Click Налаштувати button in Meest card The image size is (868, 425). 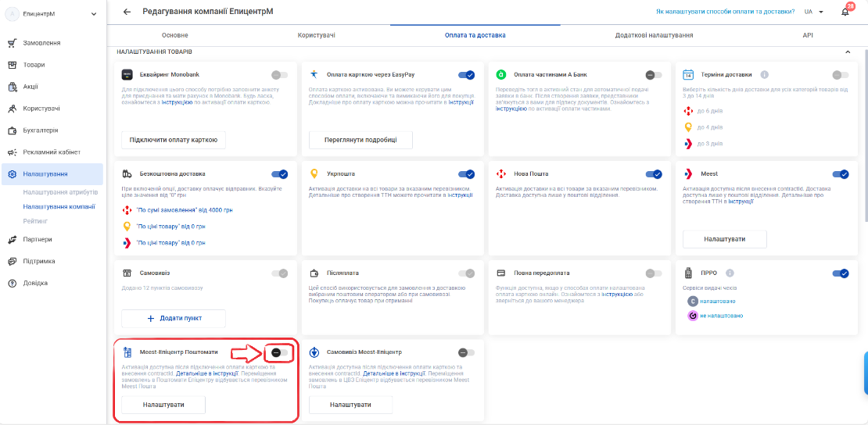click(725, 239)
